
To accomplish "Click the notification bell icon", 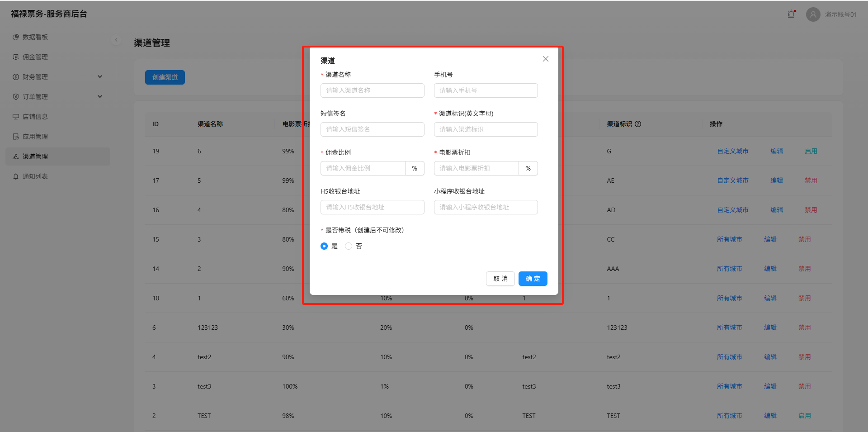I will click(791, 14).
